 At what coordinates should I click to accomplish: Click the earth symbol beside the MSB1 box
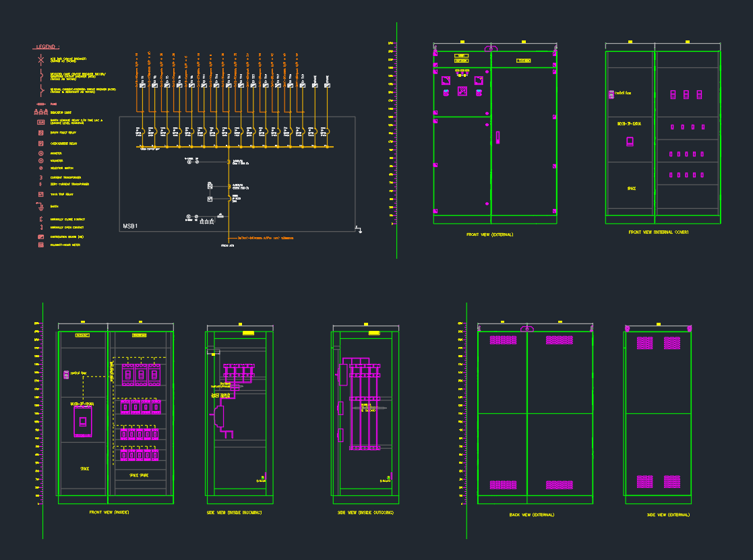pyautogui.click(x=359, y=230)
